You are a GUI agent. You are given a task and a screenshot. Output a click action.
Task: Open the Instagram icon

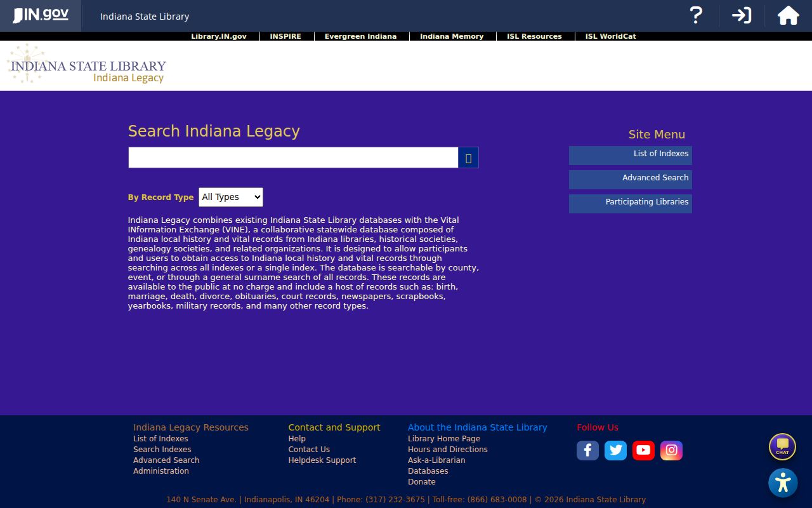671,450
